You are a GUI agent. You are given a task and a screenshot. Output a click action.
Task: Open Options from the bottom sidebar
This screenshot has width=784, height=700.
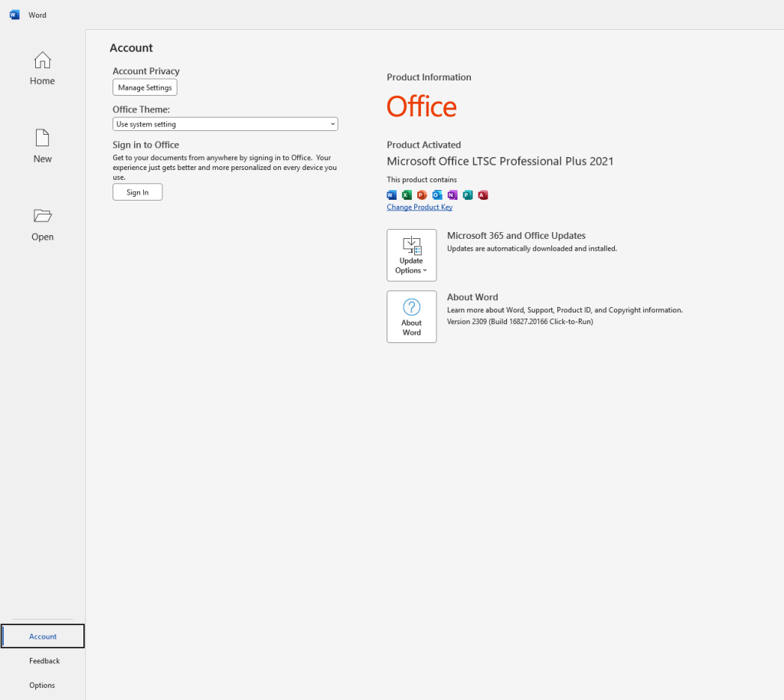pyautogui.click(x=42, y=685)
